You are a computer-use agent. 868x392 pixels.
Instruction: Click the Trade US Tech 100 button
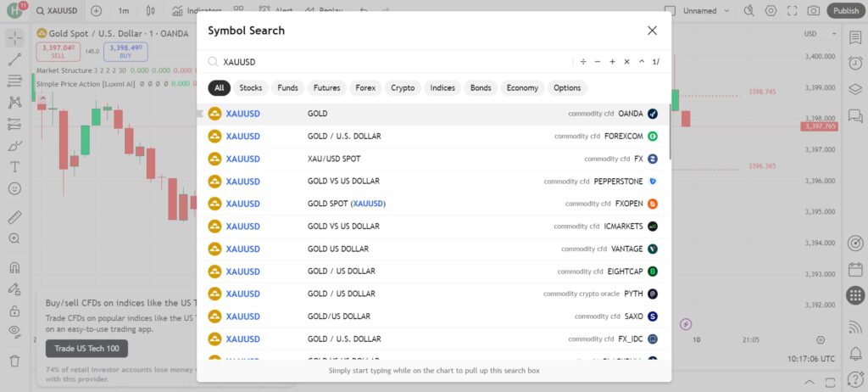[x=86, y=348]
